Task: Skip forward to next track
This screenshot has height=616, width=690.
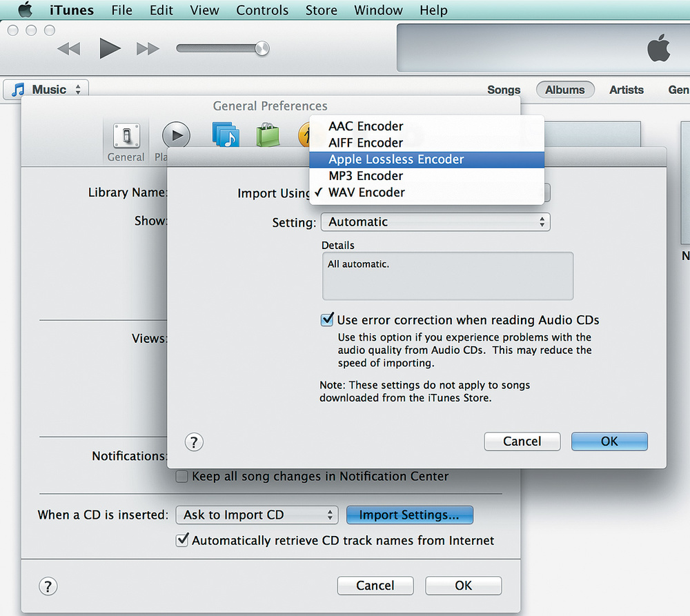Action: [x=148, y=48]
